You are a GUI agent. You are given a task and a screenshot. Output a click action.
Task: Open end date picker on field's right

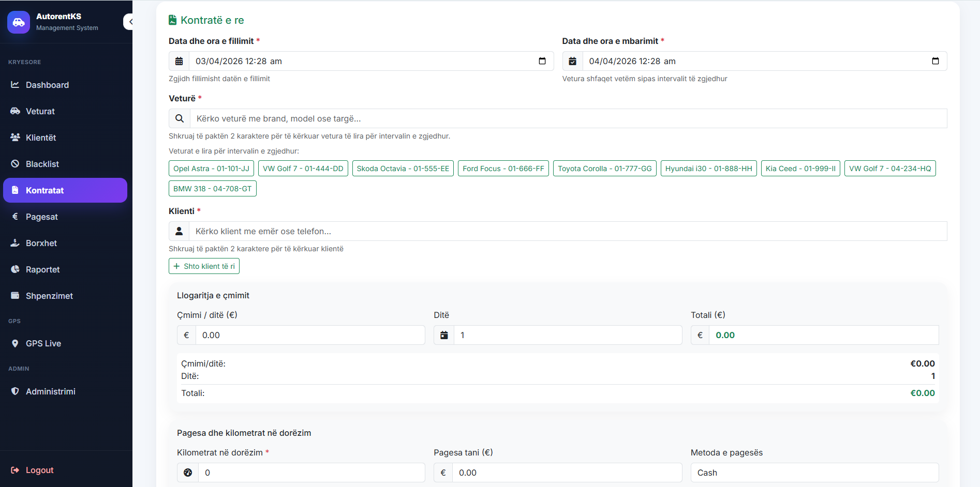pyautogui.click(x=936, y=61)
